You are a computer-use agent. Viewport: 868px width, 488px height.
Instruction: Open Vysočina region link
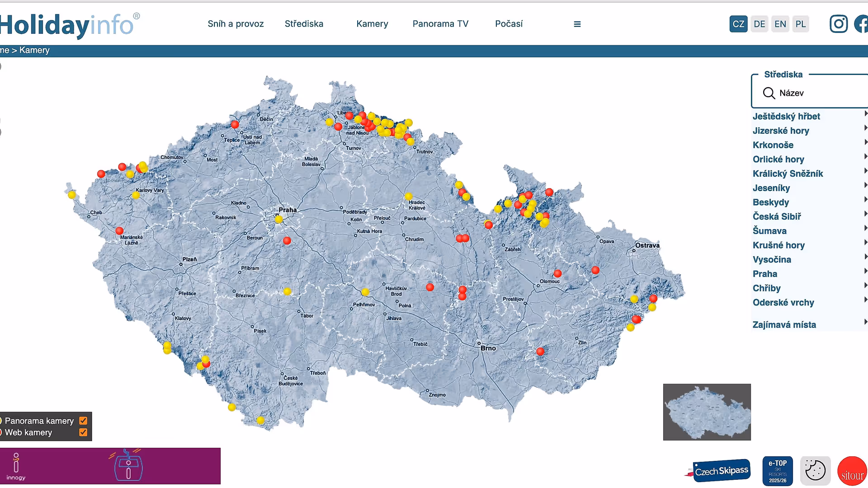[772, 260]
